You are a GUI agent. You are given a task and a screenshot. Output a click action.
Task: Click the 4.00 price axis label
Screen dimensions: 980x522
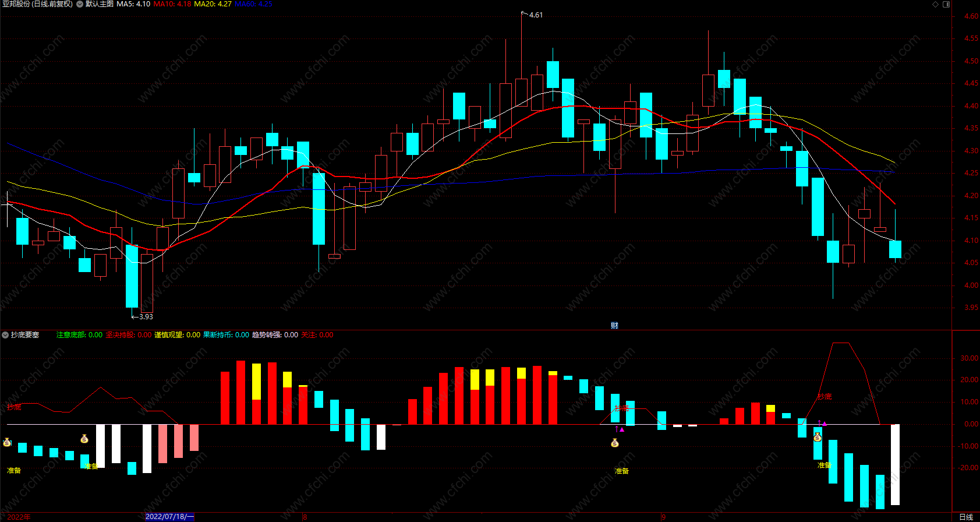971,285
